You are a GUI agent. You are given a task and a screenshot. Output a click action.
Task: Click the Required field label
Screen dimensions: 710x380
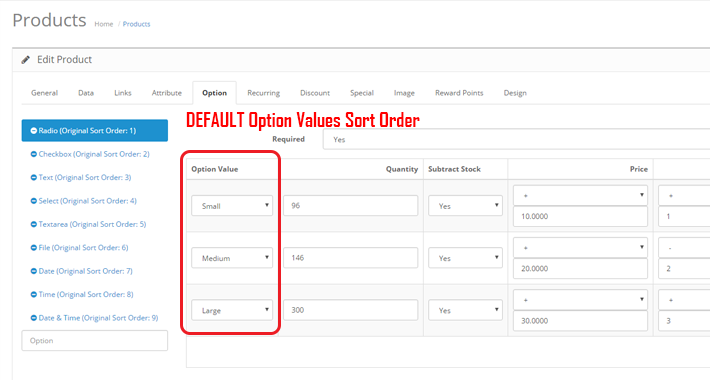point(288,139)
